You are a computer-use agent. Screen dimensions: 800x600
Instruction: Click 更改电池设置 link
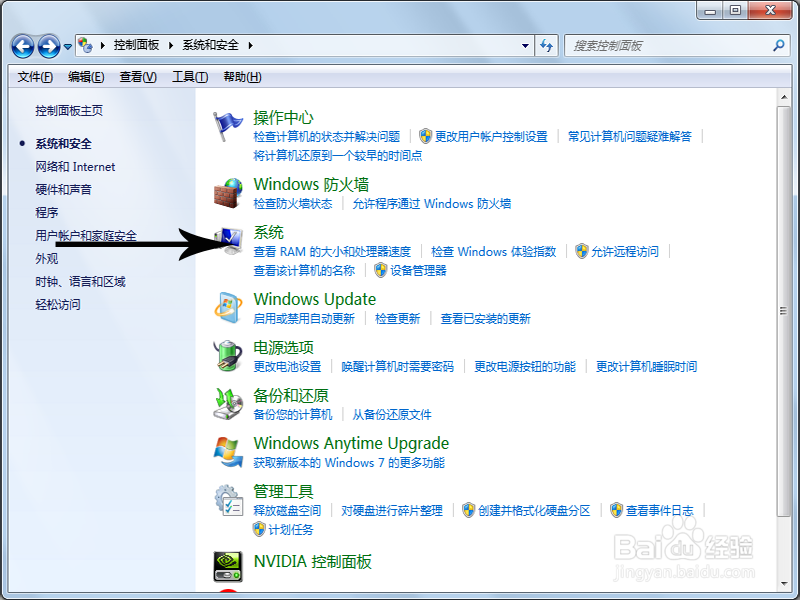click(x=287, y=367)
